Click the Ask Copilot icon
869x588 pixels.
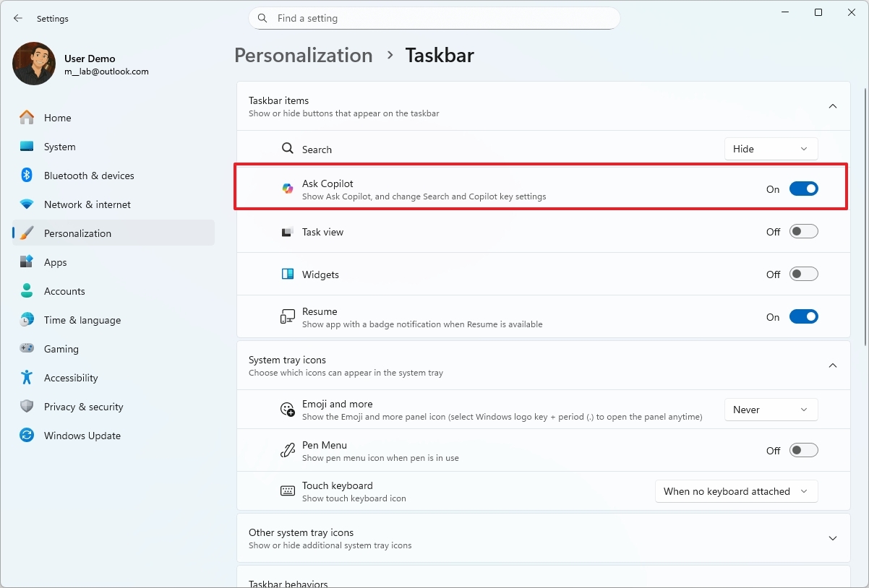click(x=287, y=189)
